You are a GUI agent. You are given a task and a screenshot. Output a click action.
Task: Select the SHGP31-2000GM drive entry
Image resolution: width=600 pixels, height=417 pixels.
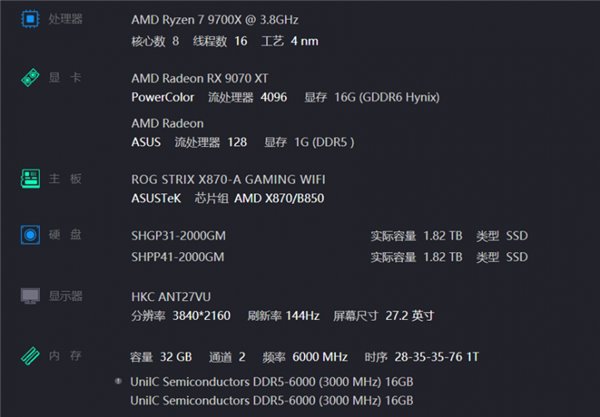click(178, 236)
